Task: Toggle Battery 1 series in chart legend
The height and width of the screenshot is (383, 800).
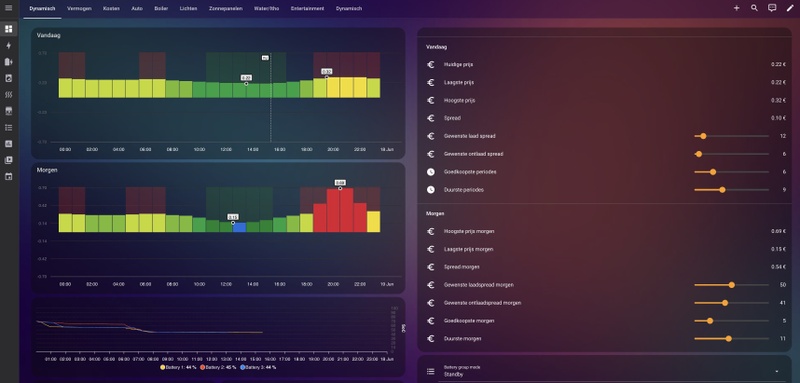Action: pos(179,367)
